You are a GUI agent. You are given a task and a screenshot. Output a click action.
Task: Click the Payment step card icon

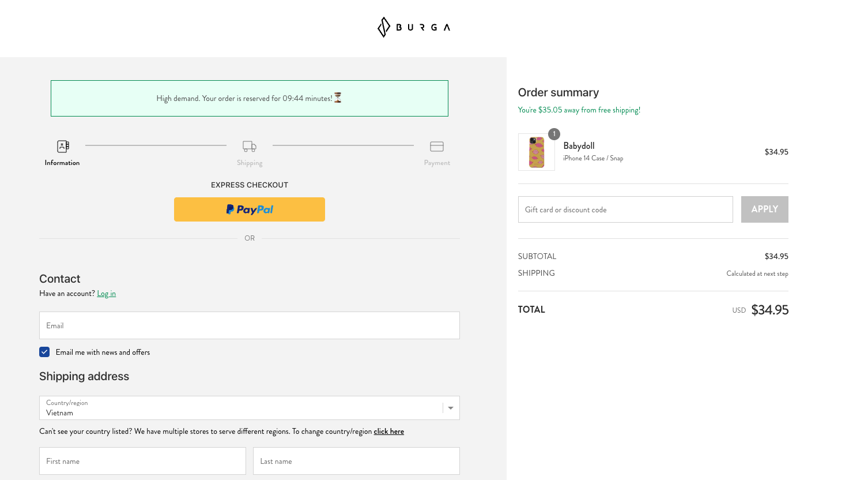(x=437, y=147)
